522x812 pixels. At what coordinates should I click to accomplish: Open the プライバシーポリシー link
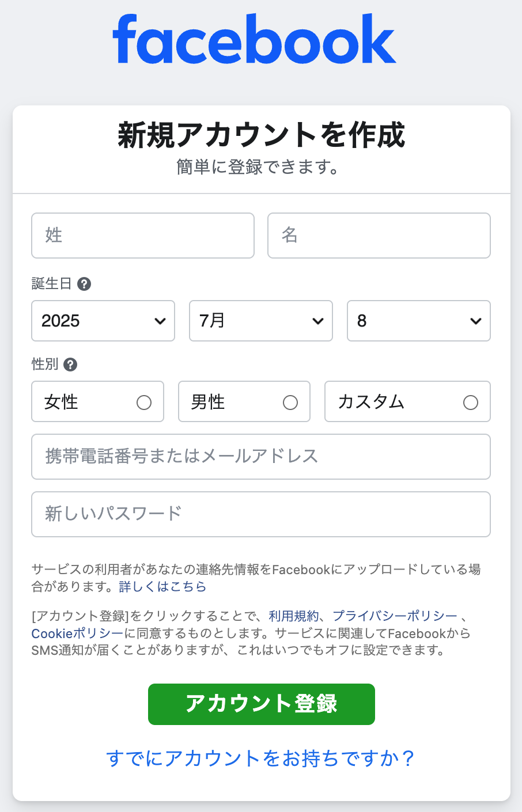pyautogui.click(x=395, y=616)
